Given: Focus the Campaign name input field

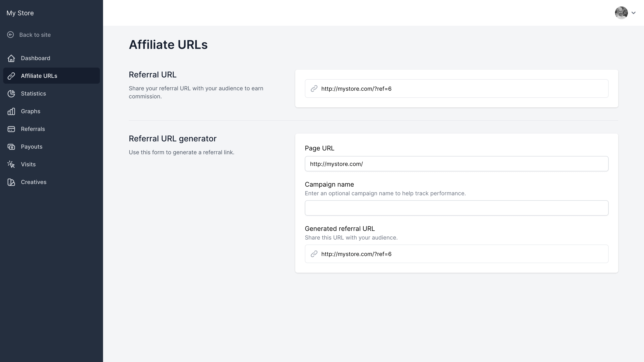Looking at the screenshot, I should tap(456, 208).
